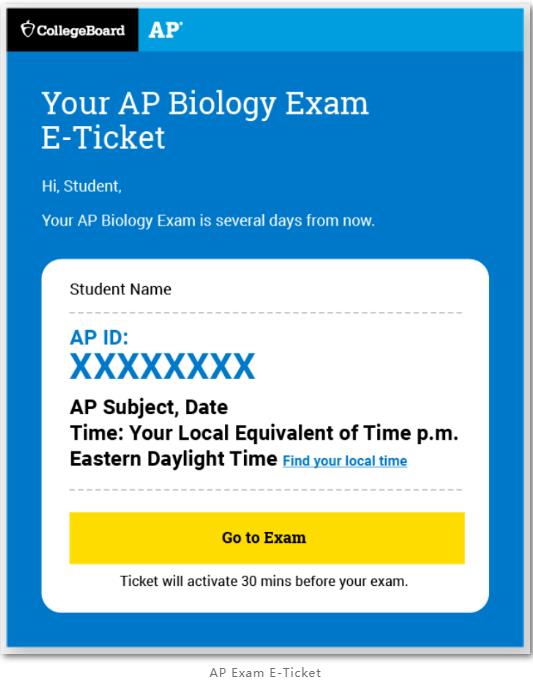Open the Find your local time link
The image size is (533, 680).
click(x=345, y=461)
